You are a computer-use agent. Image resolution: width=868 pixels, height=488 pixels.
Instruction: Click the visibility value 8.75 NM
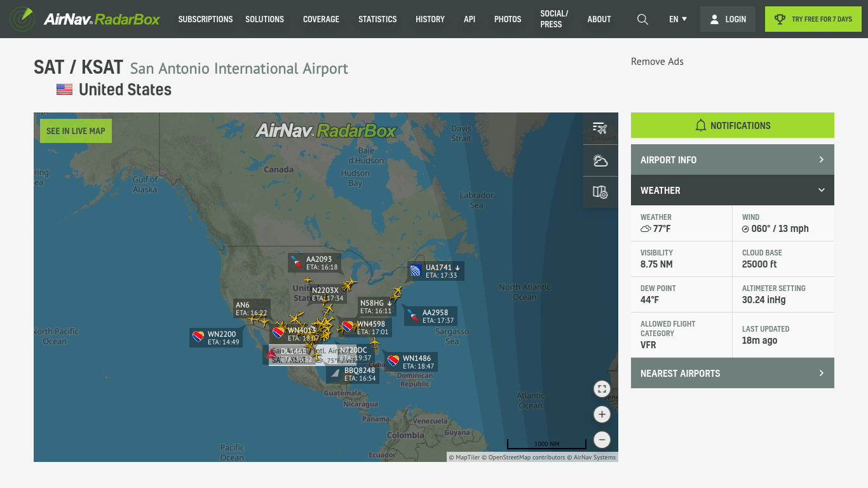pyautogui.click(x=656, y=264)
